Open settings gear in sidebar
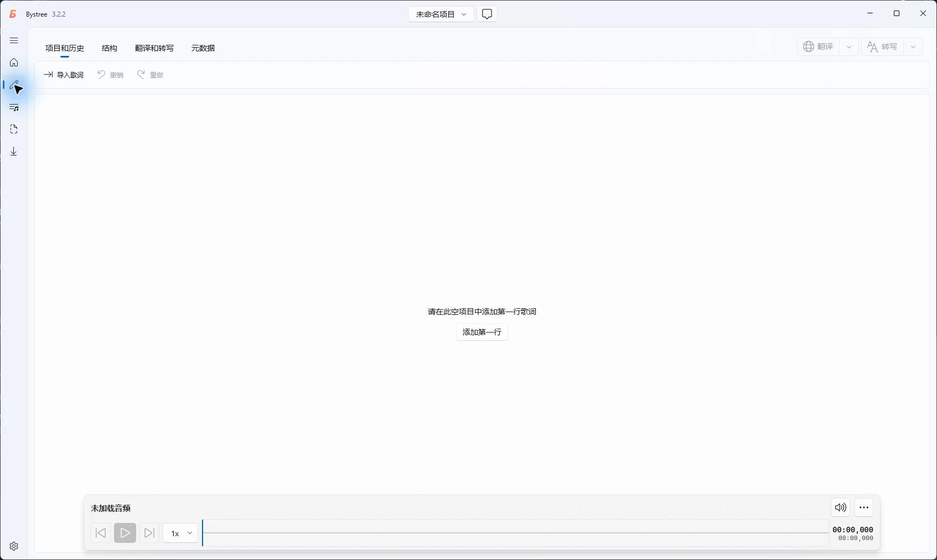Viewport: 937px width, 560px height. coord(14,546)
